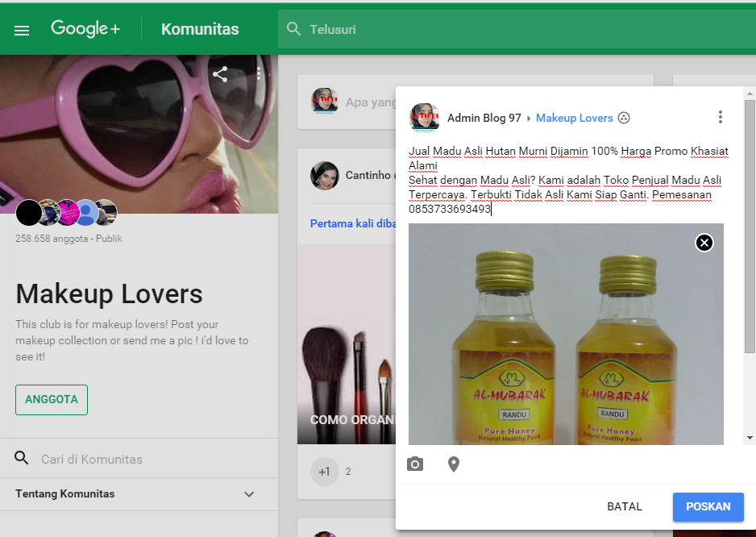This screenshot has height=537, width=756.
Task: Click the +1 count '2'
Action: pyautogui.click(x=348, y=472)
